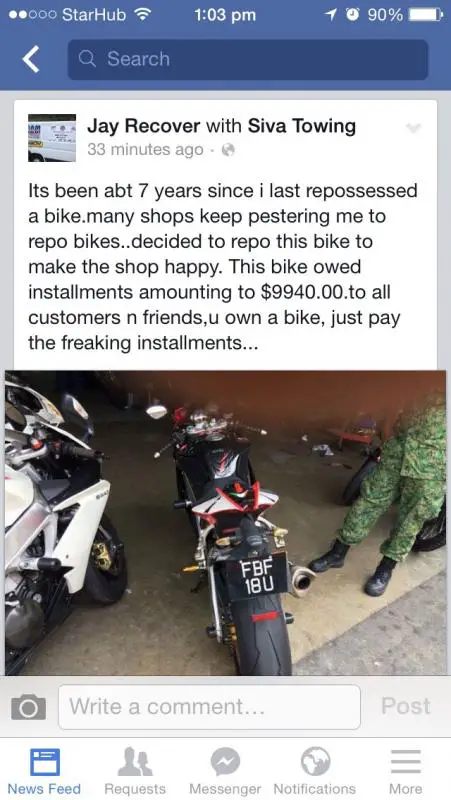Viewport: 451px width, 800px height.
Task: Open the Notifications globe icon
Action: 315,762
